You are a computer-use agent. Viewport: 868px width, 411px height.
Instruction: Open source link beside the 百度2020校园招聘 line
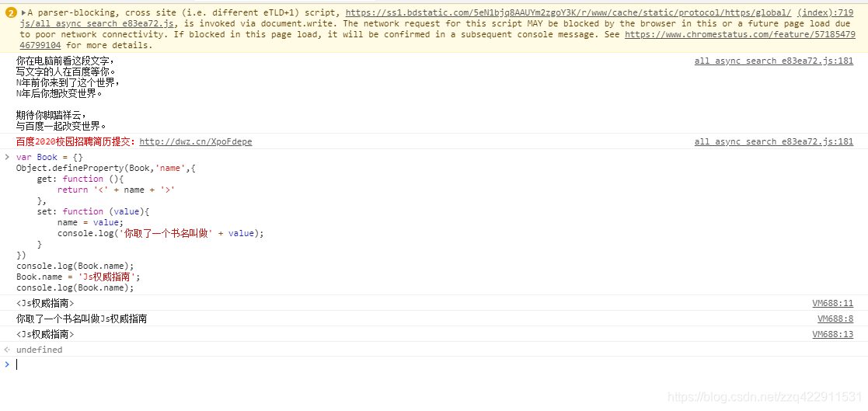[x=774, y=141]
